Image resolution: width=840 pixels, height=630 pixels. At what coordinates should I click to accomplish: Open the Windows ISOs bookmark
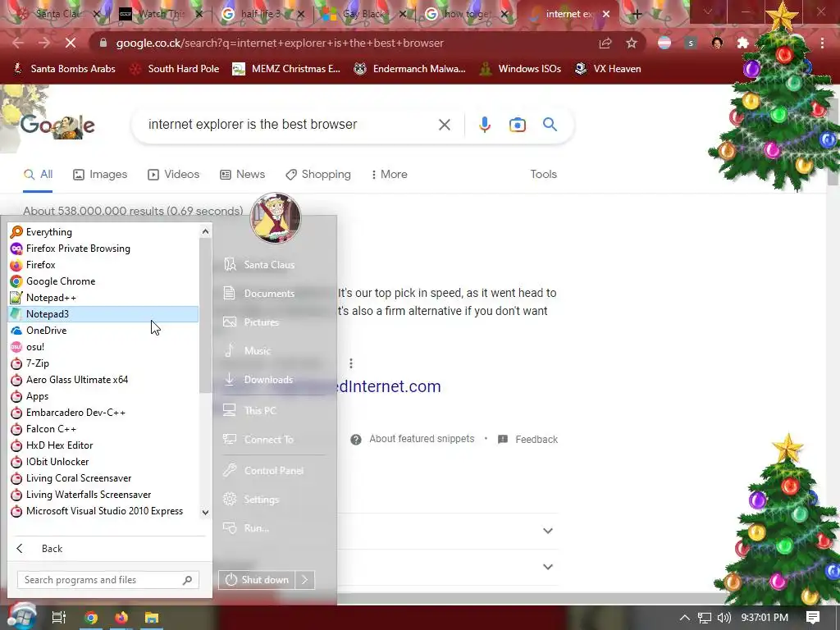coord(519,69)
